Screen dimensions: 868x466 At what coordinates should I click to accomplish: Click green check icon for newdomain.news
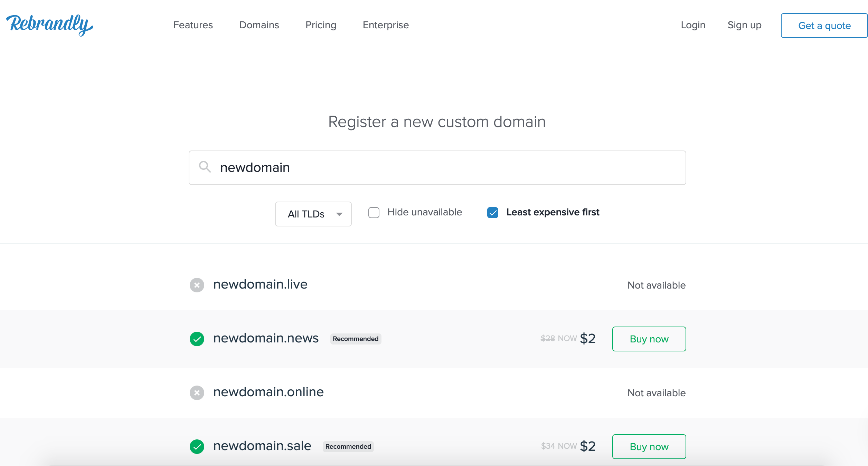coord(197,339)
